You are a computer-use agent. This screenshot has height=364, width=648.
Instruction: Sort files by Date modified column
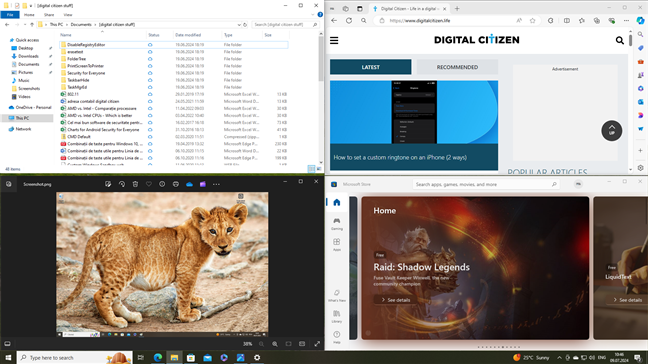click(188, 35)
